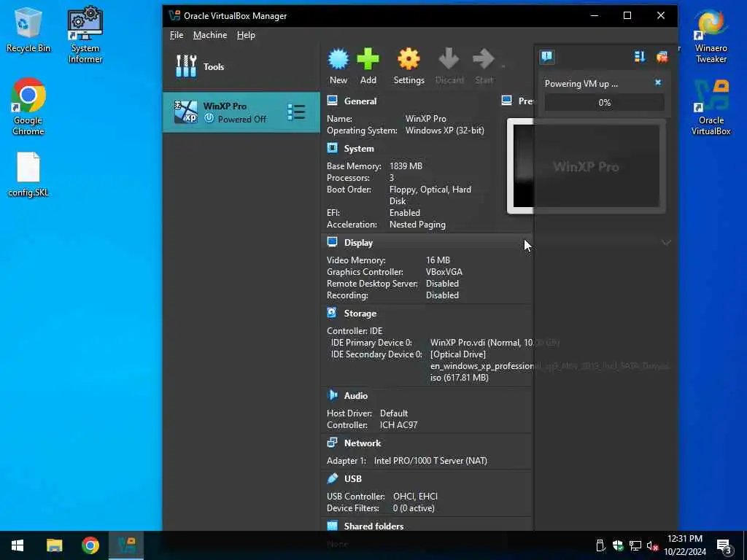Open the Windows Start menu
The image size is (747, 560).
pyautogui.click(x=18, y=545)
